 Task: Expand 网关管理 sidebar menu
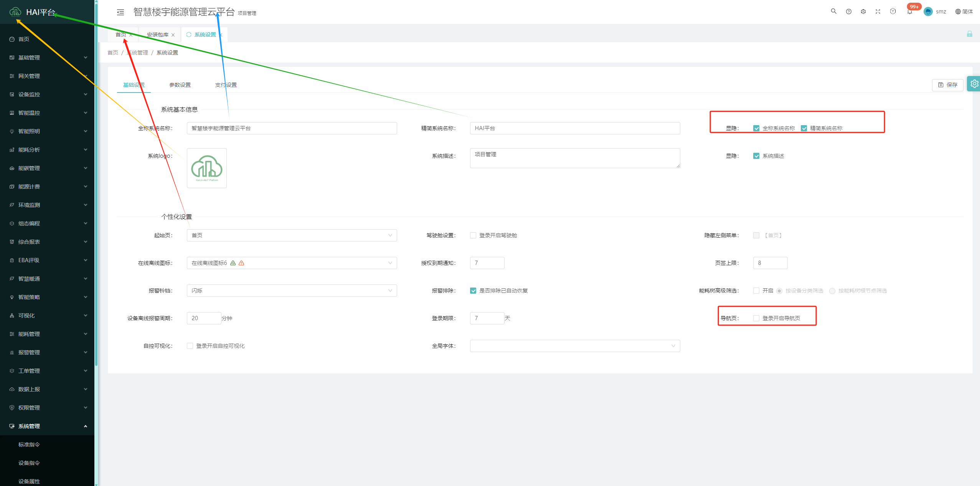47,76
